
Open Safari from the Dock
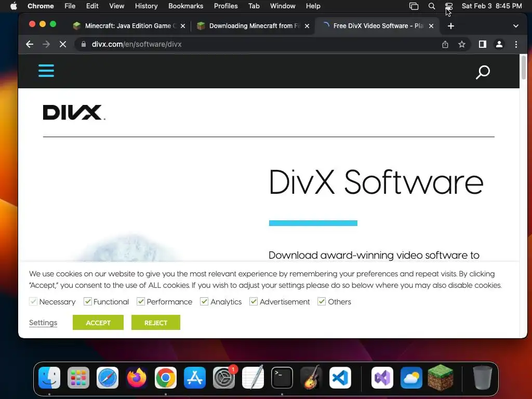[108, 377]
